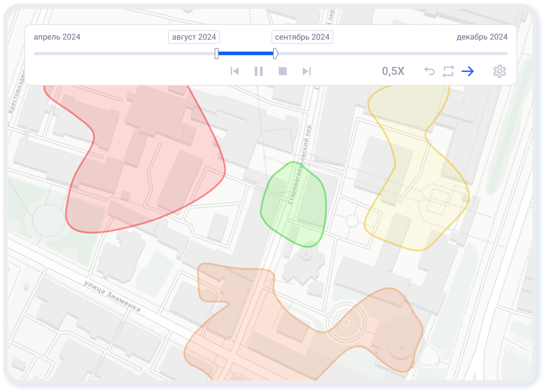545x392 pixels.
Task: Click the blue selected range bar
Action: (x=246, y=53)
